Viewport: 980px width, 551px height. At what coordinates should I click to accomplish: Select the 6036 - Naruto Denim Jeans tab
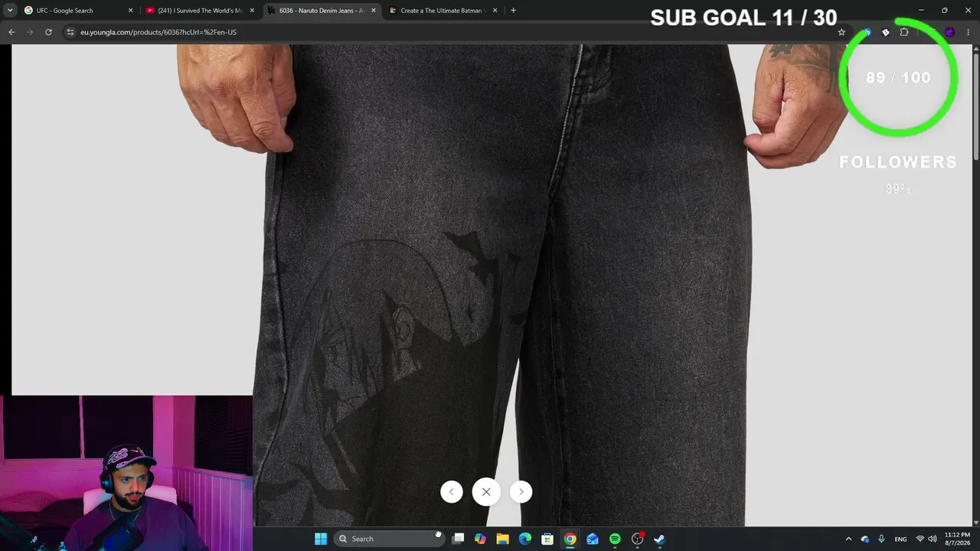(321, 11)
